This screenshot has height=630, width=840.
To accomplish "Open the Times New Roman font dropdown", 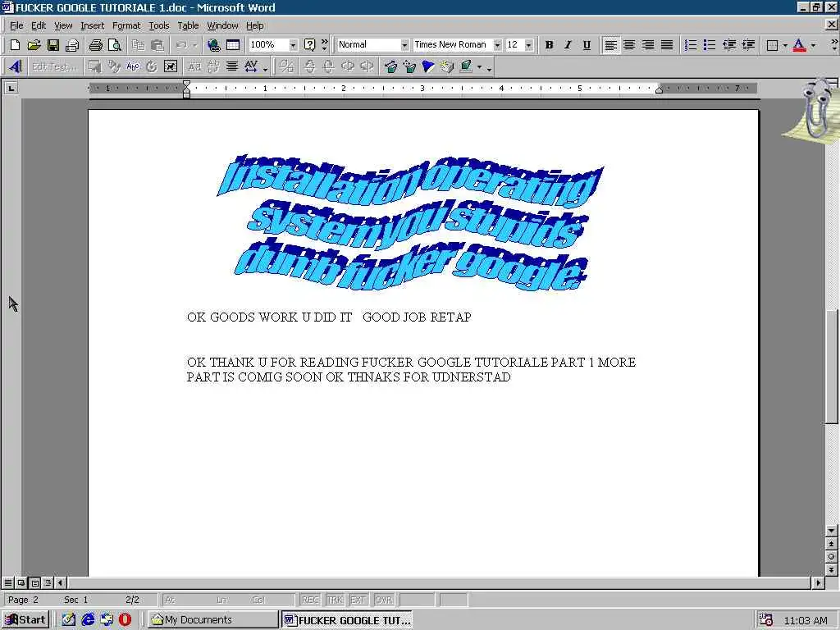I will (x=497, y=45).
